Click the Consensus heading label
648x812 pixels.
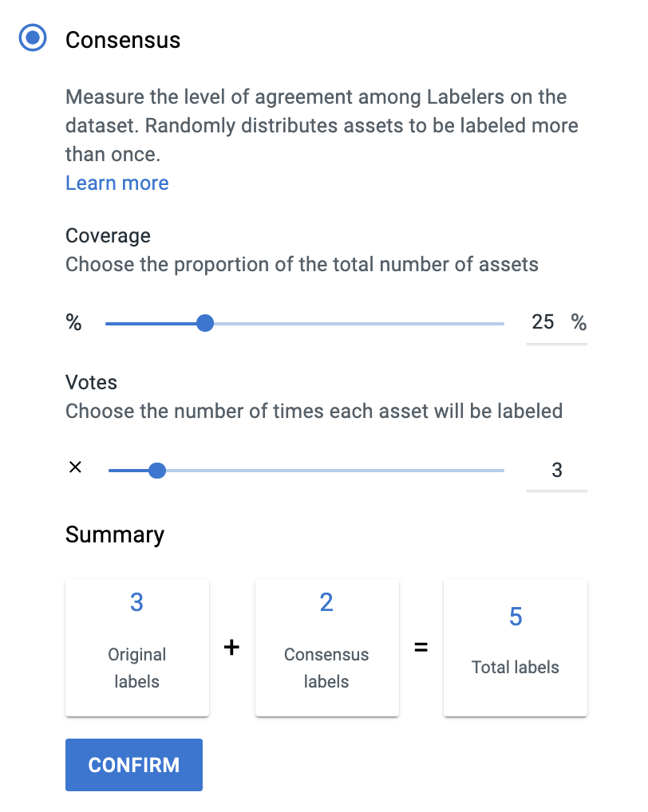click(x=123, y=40)
